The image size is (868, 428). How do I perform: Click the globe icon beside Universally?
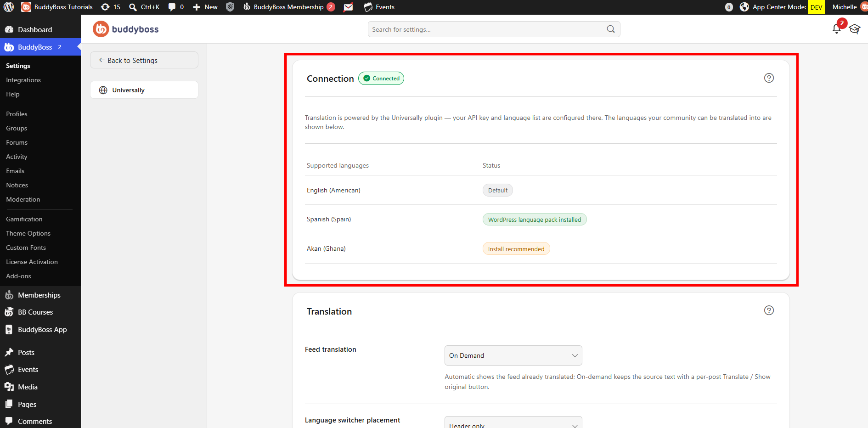[x=103, y=90]
